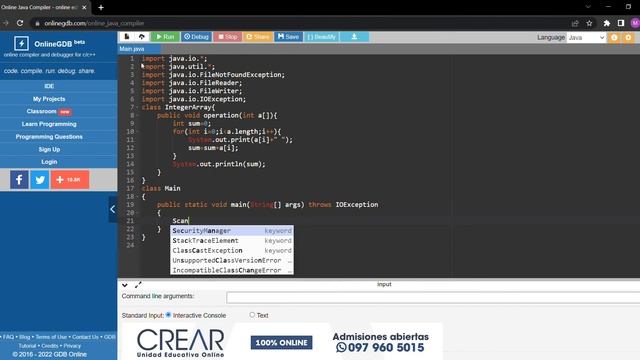Click the red plus share counter button
This screenshot has height=360, width=640.
click(70, 180)
